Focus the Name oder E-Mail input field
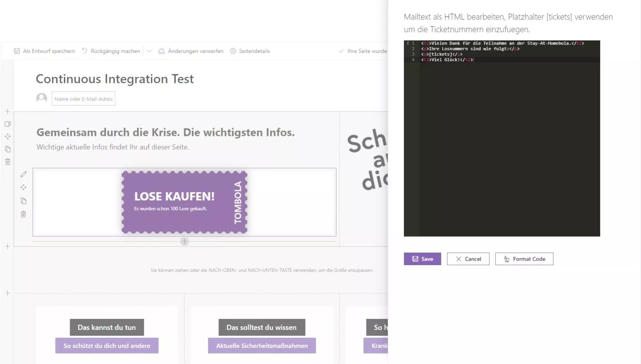641x364 pixels. 83,98
